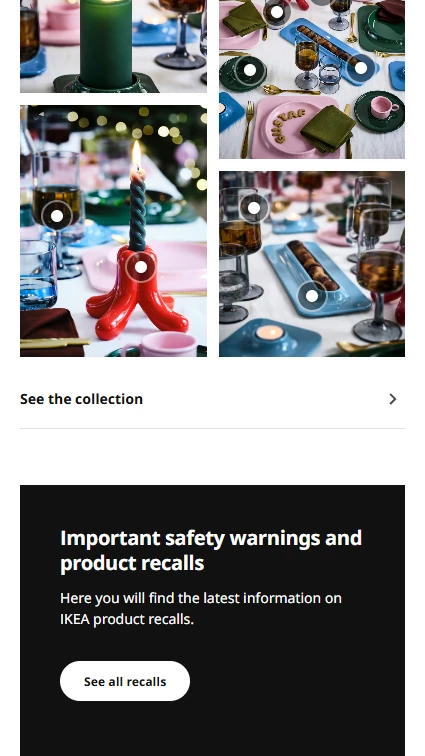The height and width of the screenshot is (756, 425).
Task: Tap the hotspot dot on the blue tray holding the cake roll
Action: tap(312, 296)
